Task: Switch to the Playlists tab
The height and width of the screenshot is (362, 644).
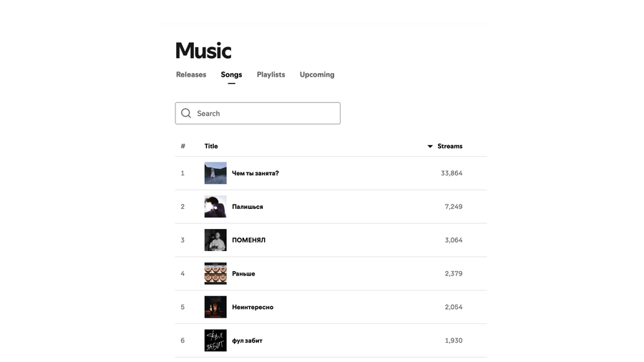Action: [270, 74]
